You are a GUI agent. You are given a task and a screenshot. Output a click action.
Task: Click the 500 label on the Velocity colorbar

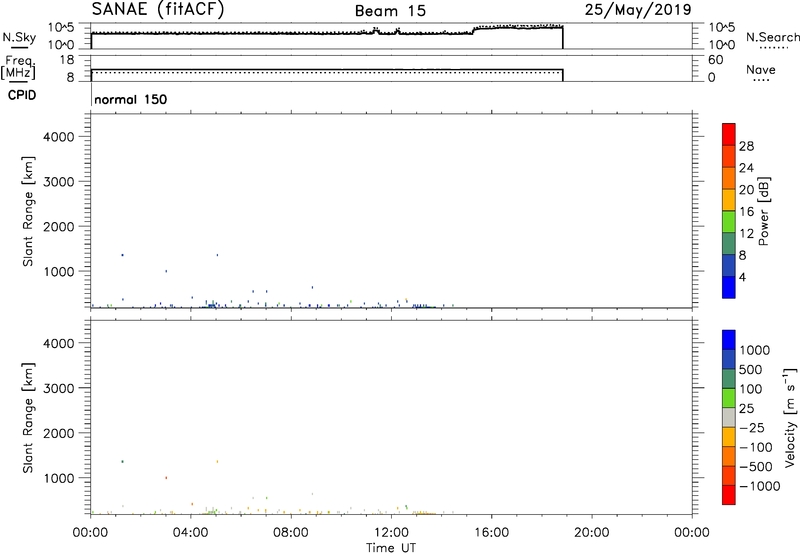(x=749, y=370)
